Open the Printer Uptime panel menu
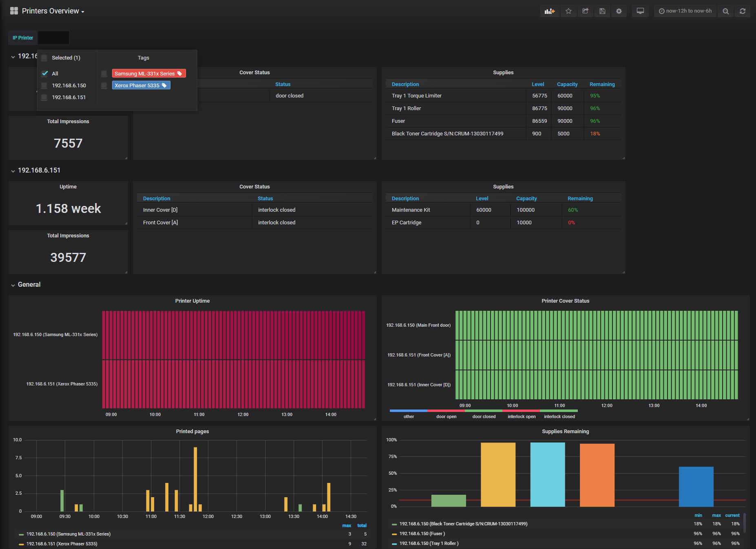756x549 pixels. [192, 301]
